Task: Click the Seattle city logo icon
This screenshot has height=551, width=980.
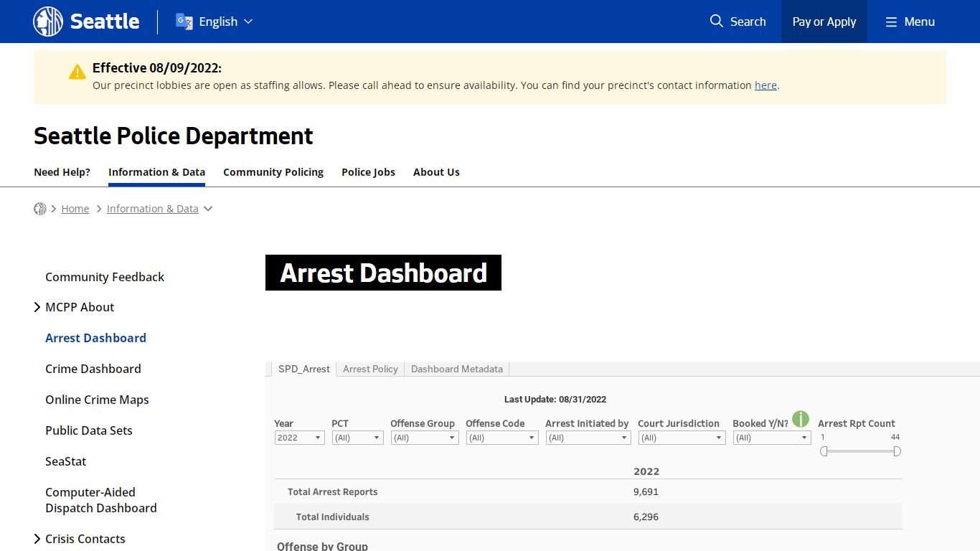Action: coord(48,22)
